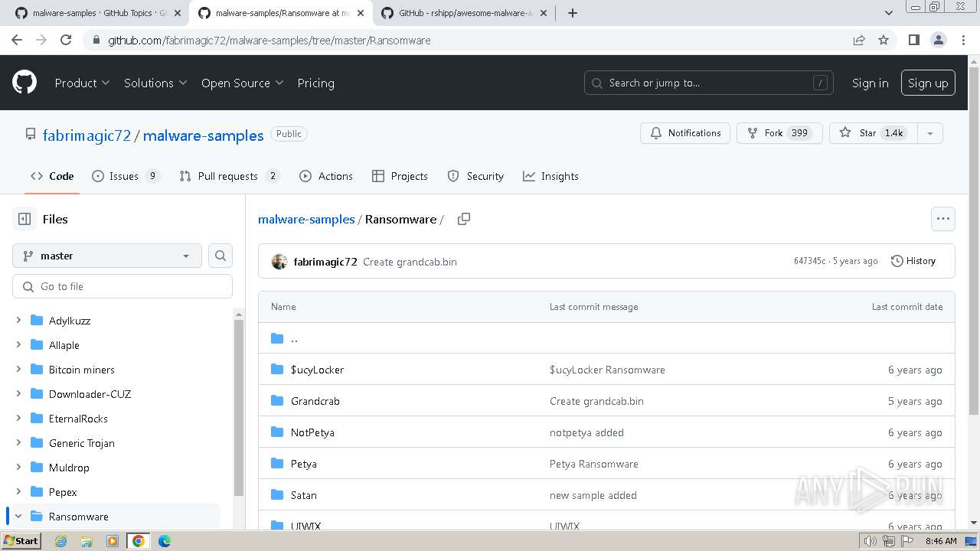Image resolution: width=980 pixels, height=551 pixels.
Task: Open more options ellipsis button
Action: click(943, 219)
